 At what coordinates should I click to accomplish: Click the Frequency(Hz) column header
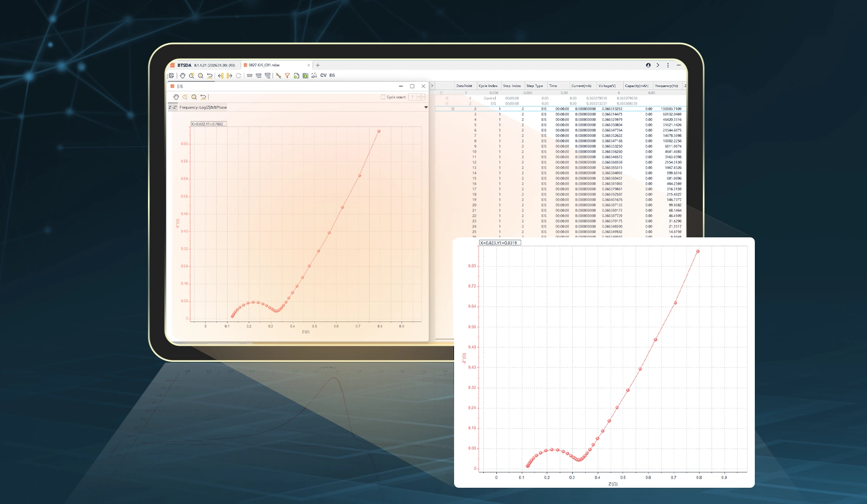coord(666,86)
